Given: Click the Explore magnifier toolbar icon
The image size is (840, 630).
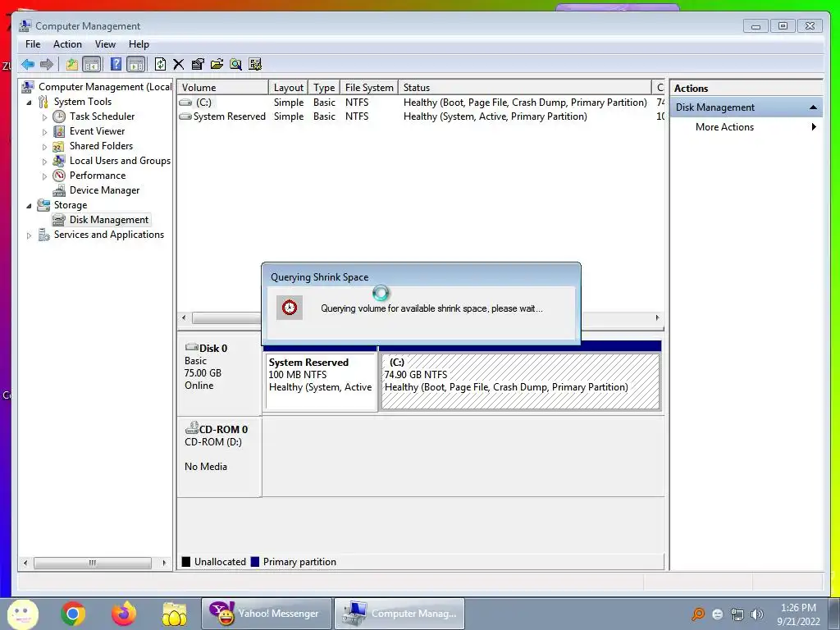Looking at the screenshot, I should (235, 65).
